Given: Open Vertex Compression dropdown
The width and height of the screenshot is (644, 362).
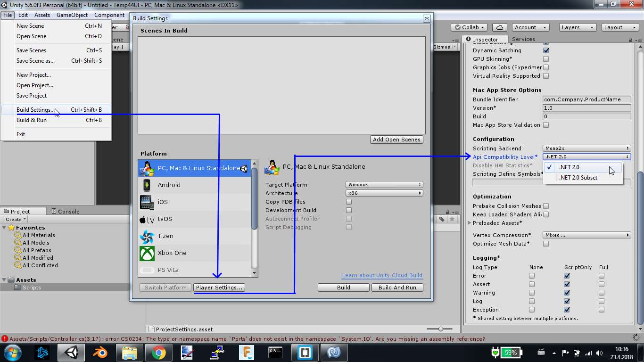Looking at the screenshot, I should pos(587,235).
